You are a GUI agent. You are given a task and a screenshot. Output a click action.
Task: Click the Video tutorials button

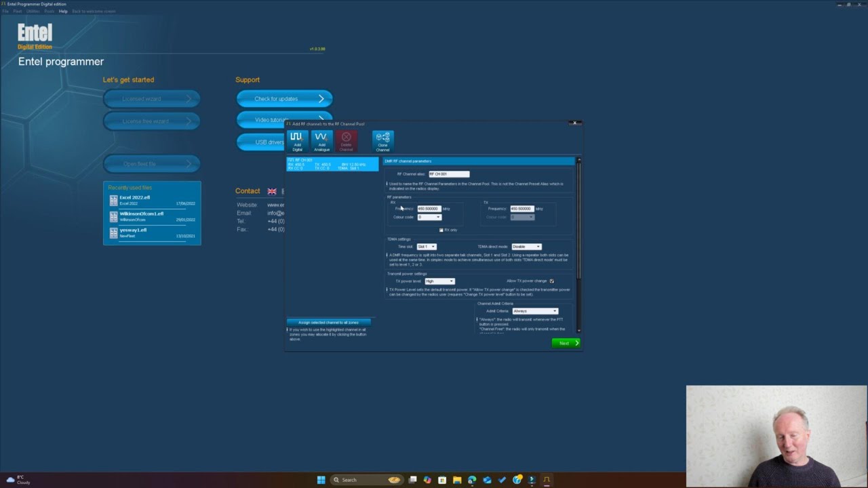(x=261, y=120)
